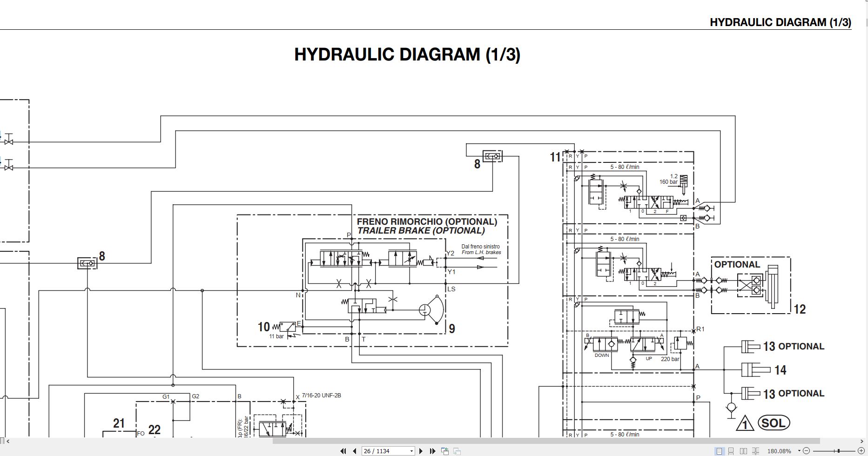
Task: Enable two-page facing view mode
Action: click(x=743, y=451)
